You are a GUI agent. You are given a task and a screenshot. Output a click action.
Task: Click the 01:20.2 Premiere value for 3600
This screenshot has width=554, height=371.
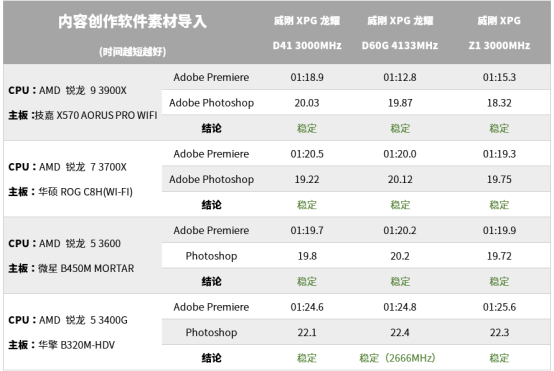point(400,230)
